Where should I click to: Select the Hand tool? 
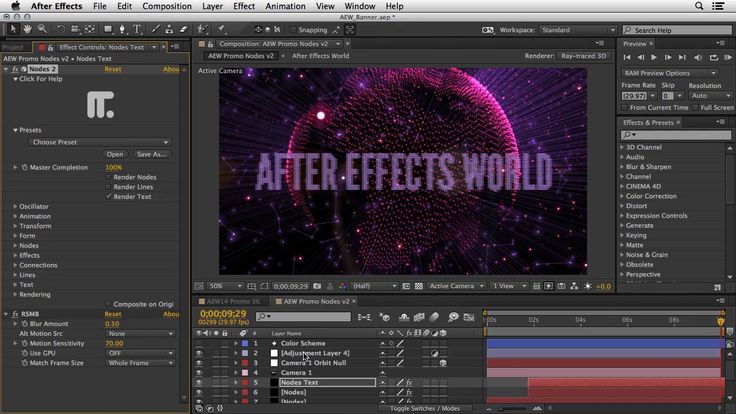pos(27,30)
